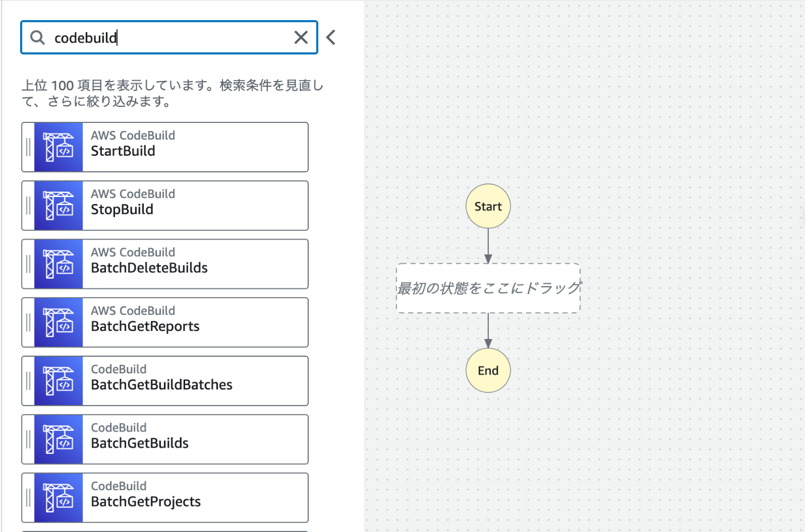Viewport: 805px width, 532px height.
Task: Grab the StartBuild drag handle
Action: [28, 147]
